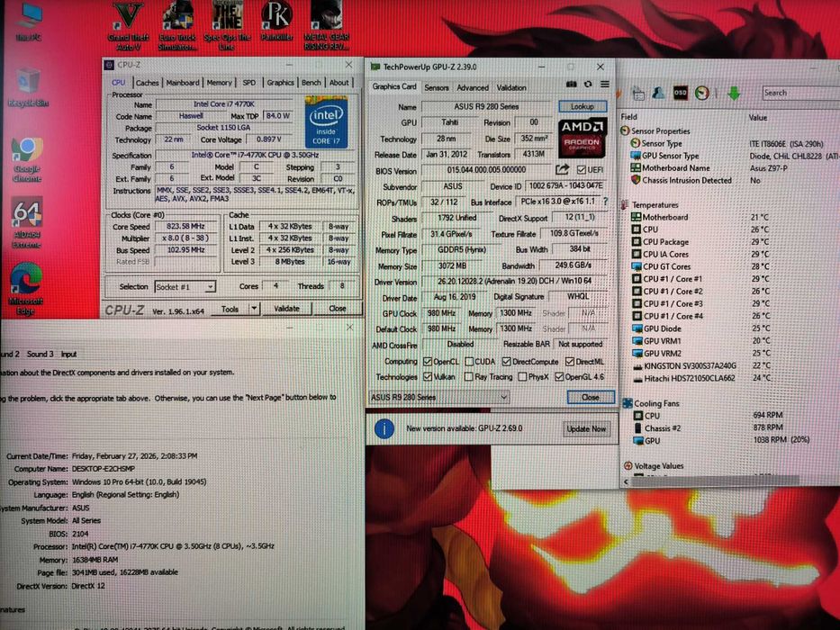Switch to Caches tab in CPU-Z

coord(148,83)
